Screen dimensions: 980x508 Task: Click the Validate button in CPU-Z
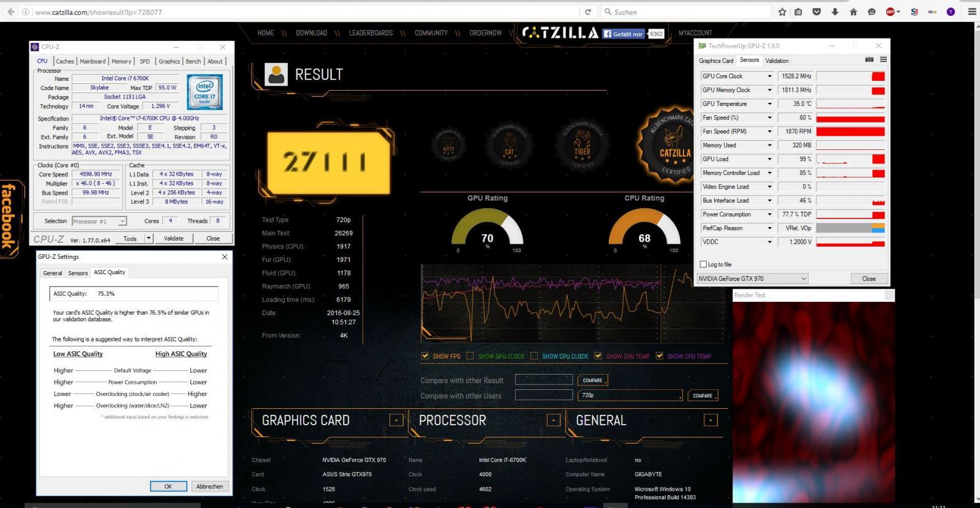(173, 239)
